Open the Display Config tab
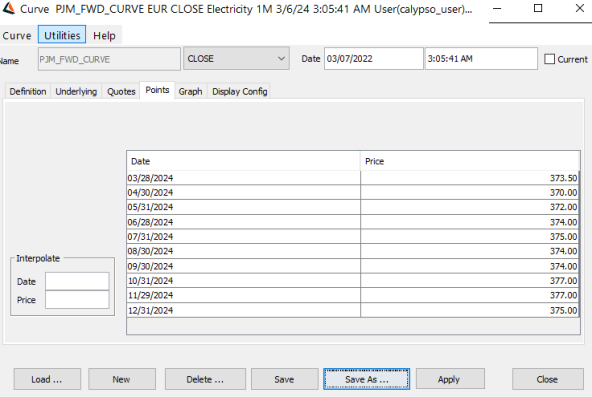 pyautogui.click(x=239, y=91)
